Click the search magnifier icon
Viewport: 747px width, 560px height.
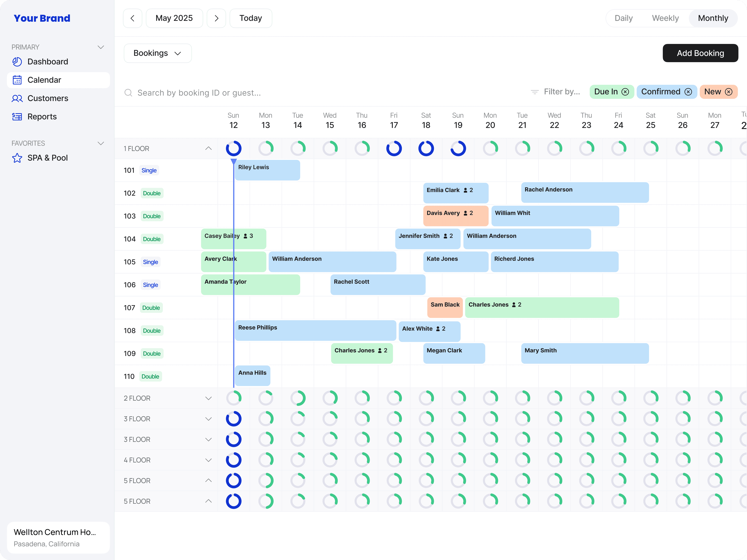128,93
